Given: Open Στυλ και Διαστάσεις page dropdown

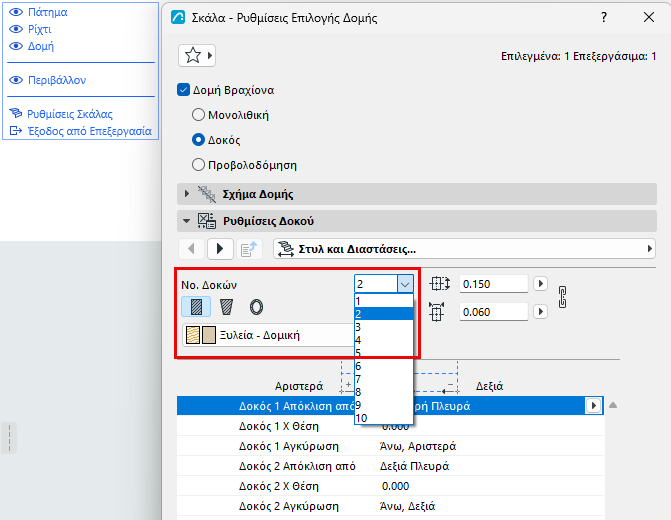Looking at the screenshot, I should pos(464,249).
